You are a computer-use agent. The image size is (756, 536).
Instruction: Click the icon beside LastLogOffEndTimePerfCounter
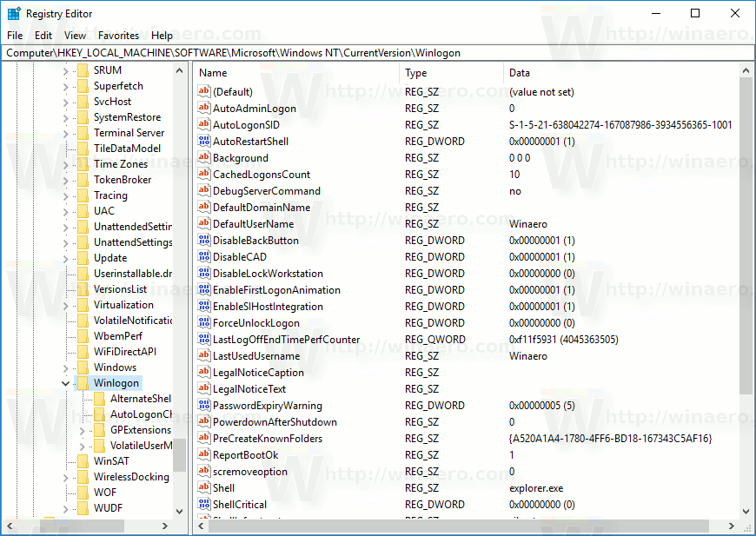[x=205, y=339]
